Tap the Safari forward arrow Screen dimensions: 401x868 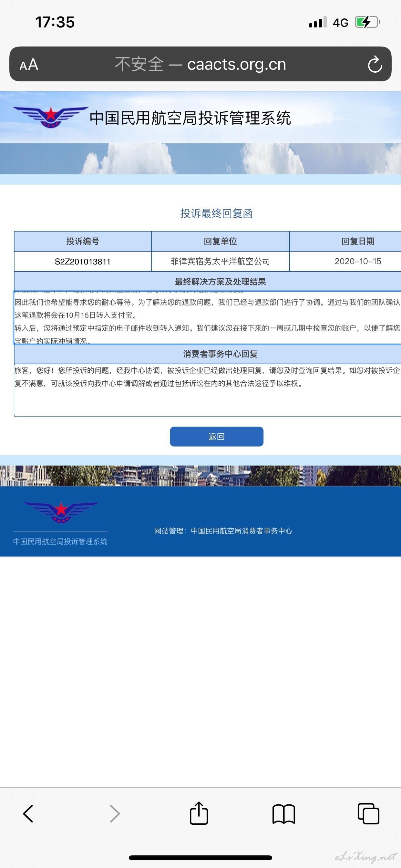115,814
